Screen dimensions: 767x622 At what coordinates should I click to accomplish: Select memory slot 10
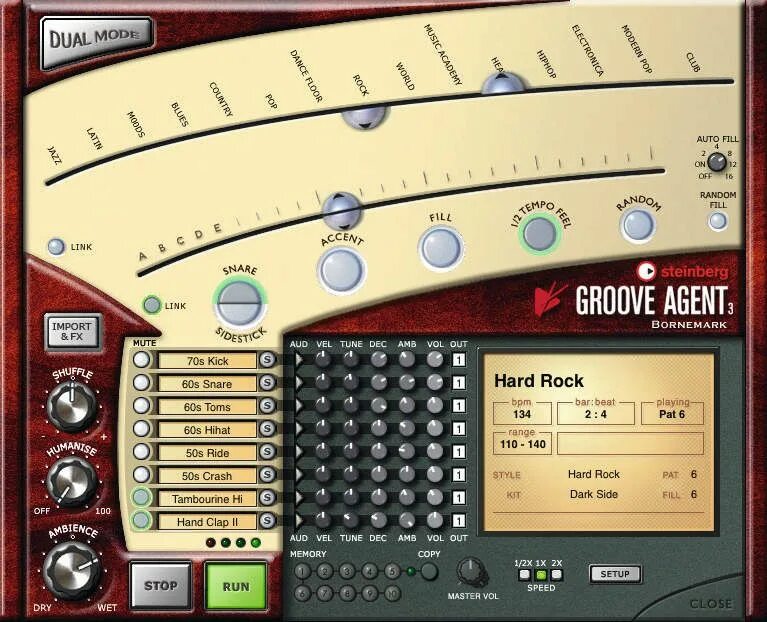pos(392,594)
